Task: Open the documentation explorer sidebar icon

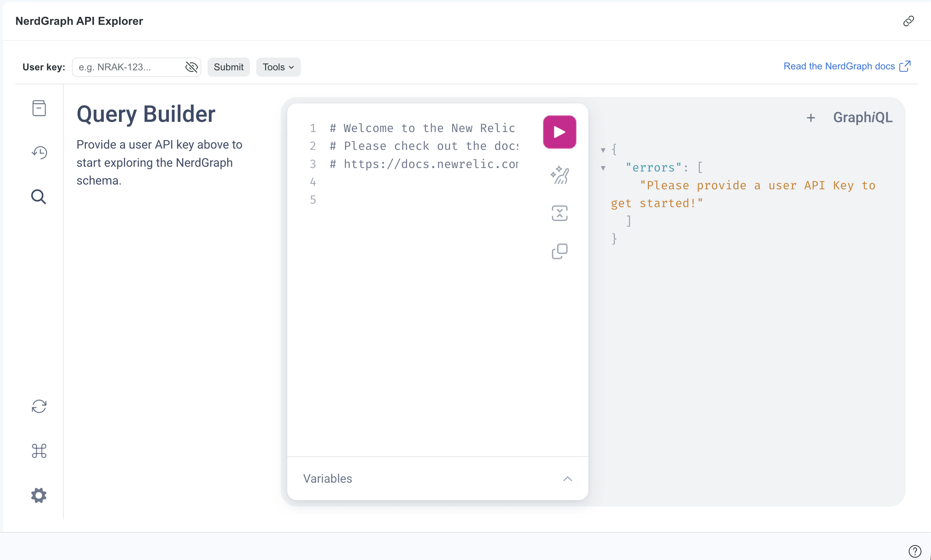Action: click(39, 108)
